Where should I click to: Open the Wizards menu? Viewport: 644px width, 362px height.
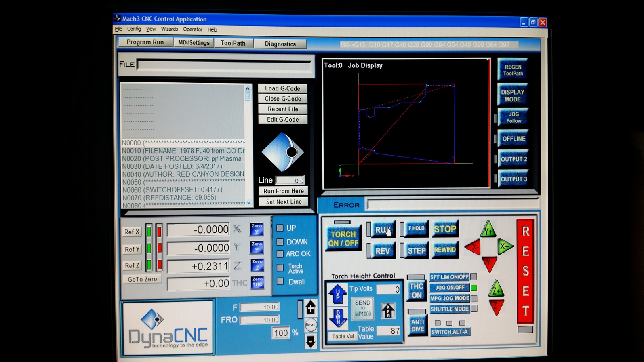click(x=169, y=29)
